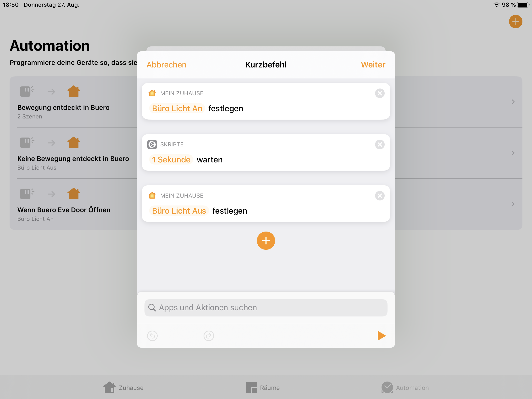Tap the redo arrow icon
The width and height of the screenshot is (532, 399).
point(209,336)
